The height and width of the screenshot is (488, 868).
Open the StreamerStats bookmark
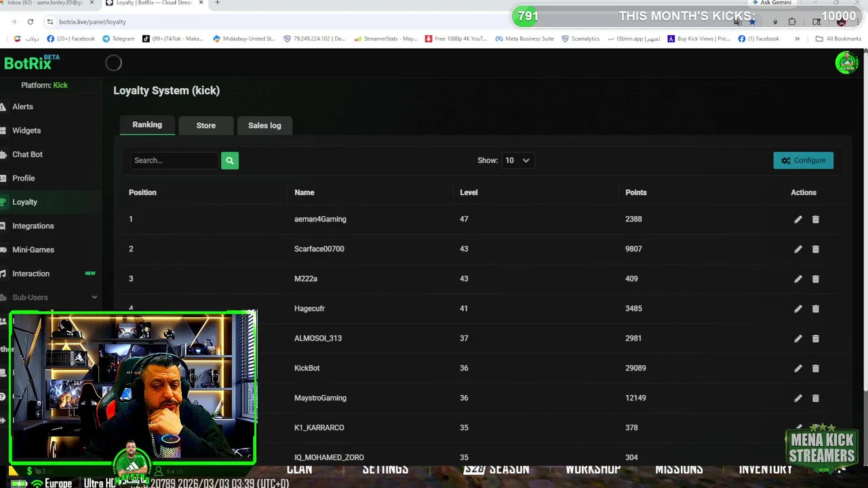386,39
